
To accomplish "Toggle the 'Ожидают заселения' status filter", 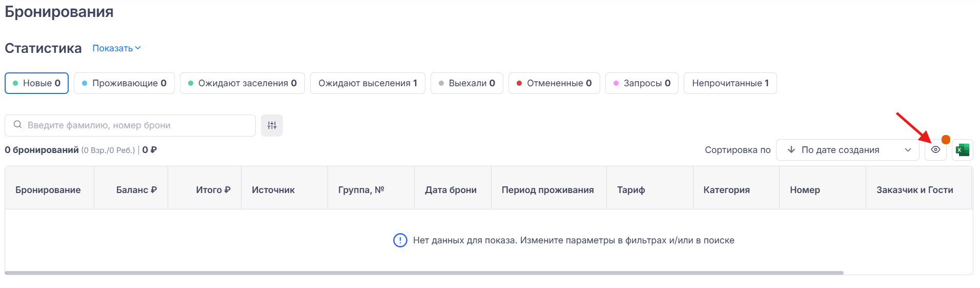I will point(242,83).
